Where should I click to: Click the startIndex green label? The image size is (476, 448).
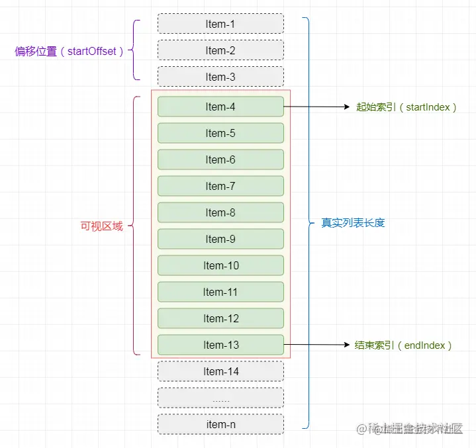point(406,107)
